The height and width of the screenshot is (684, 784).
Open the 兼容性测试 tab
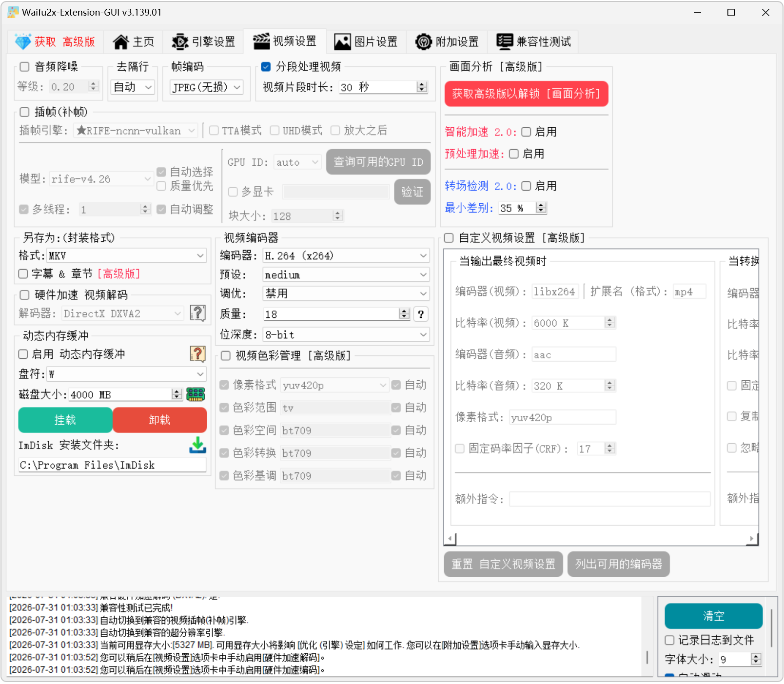534,41
